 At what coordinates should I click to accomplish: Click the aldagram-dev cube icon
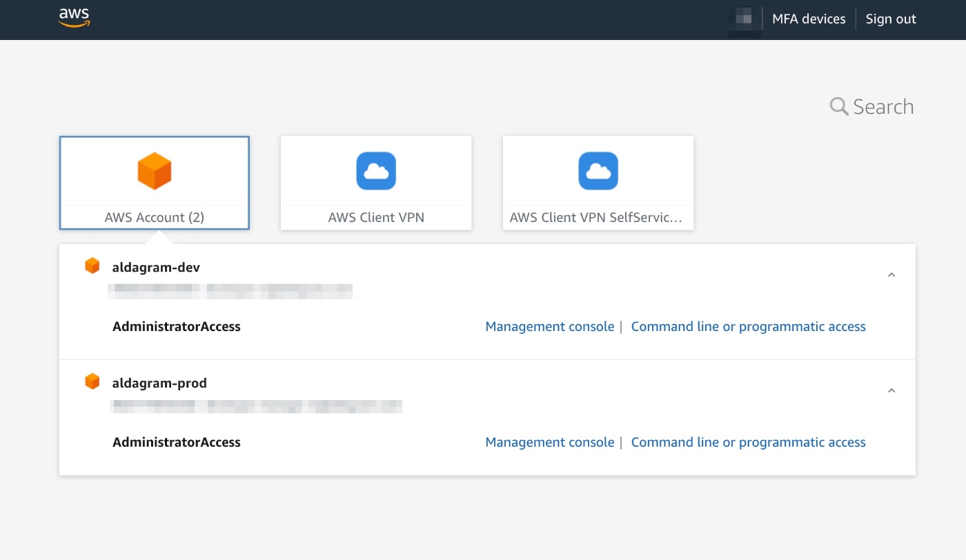tap(92, 266)
